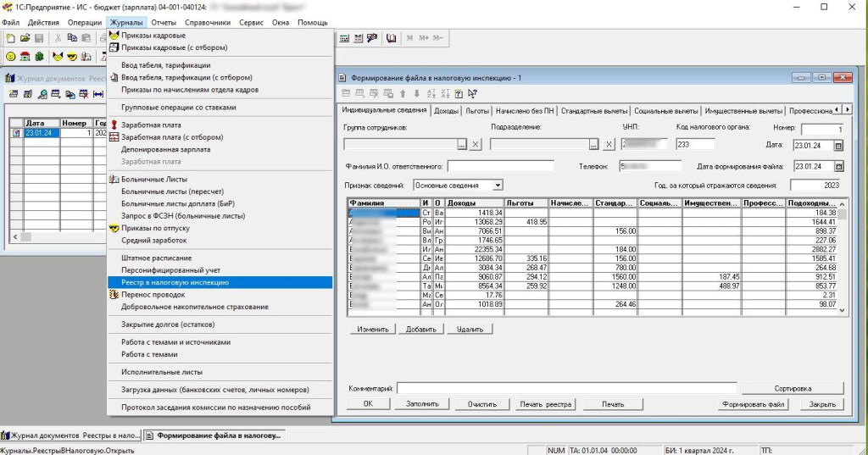Open the Подразделение selection with its ellipsis button
This screenshot has height=455, width=868.
[593, 145]
